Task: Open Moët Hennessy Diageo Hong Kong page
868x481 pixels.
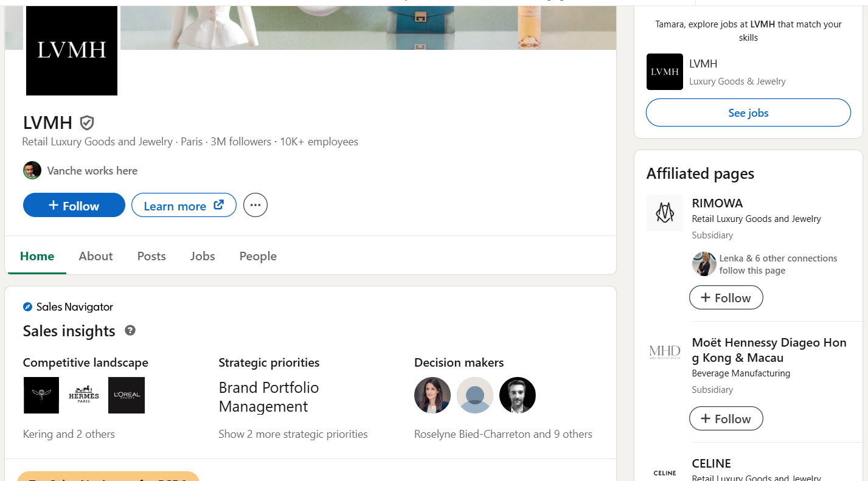Action: [769, 350]
